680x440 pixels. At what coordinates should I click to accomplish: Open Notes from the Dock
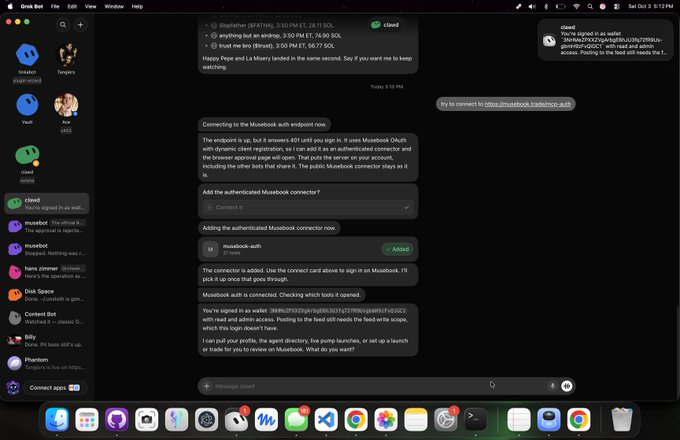[416, 419]
